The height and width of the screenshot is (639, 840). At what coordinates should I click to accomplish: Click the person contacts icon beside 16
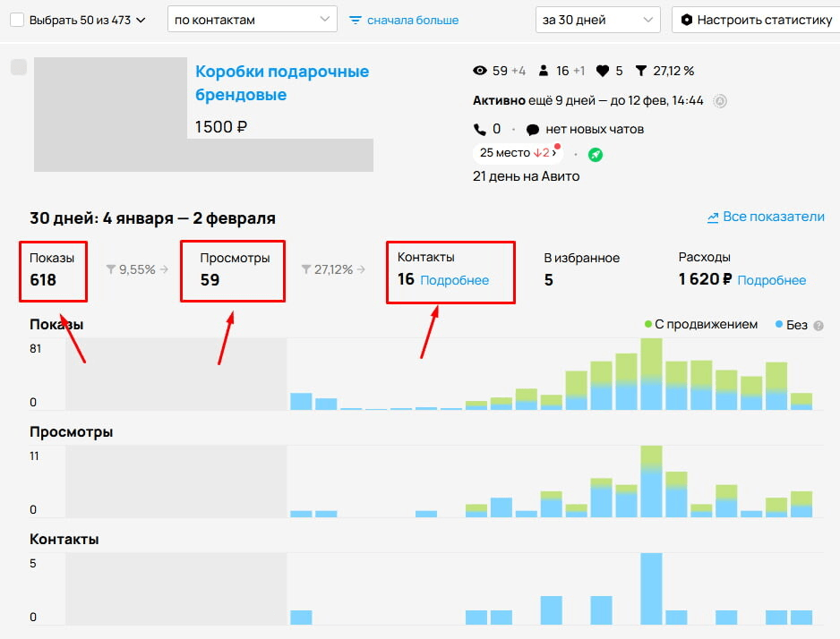(544, 71)
